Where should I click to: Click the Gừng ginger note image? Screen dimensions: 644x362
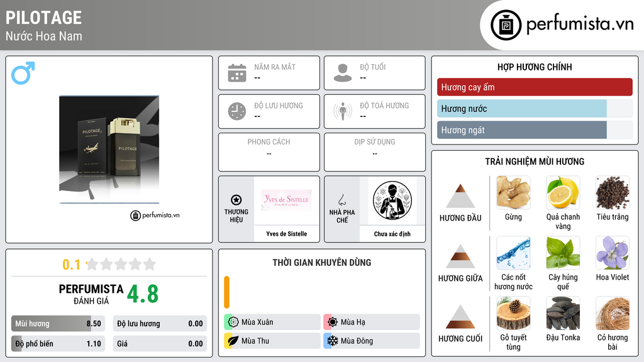[x=513, y=192]
